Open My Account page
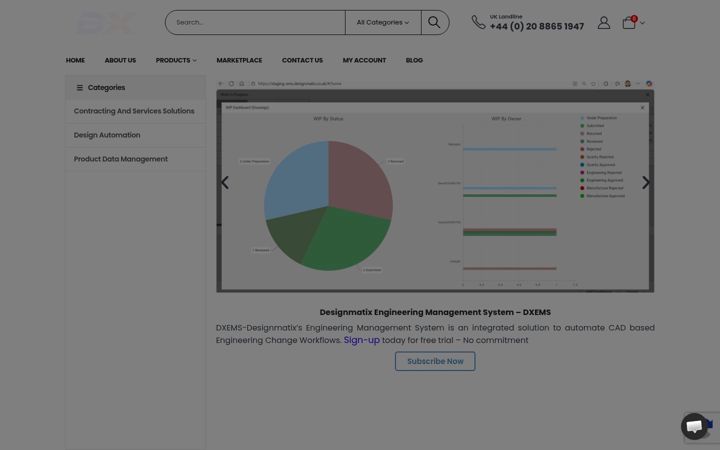This screenshot has width=720, height=450. (364, 60)
